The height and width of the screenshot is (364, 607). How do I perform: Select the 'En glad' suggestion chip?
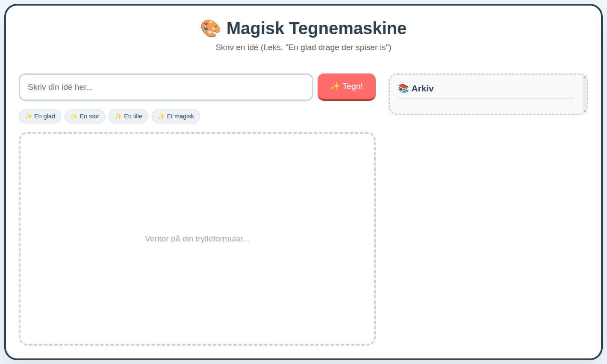click(40, 116)
